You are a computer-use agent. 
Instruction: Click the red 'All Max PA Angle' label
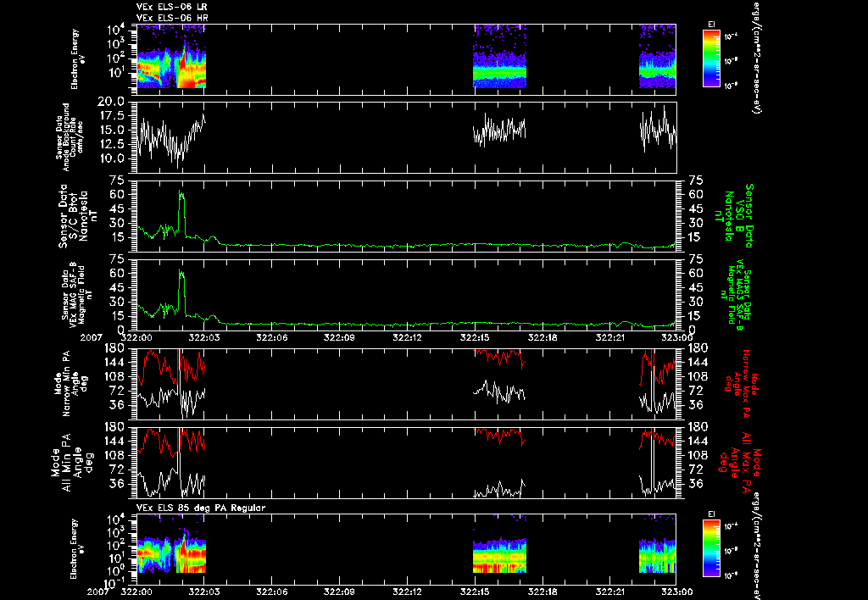coord(741,461)
